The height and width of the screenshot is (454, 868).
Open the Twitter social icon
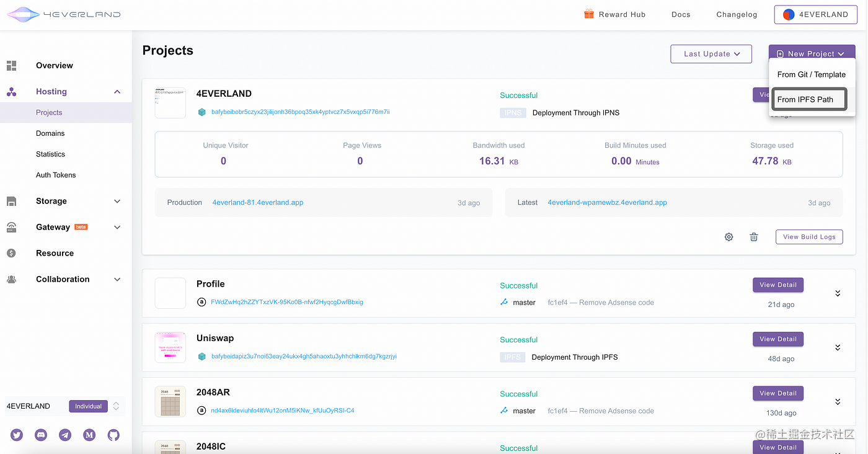[17, 435]
